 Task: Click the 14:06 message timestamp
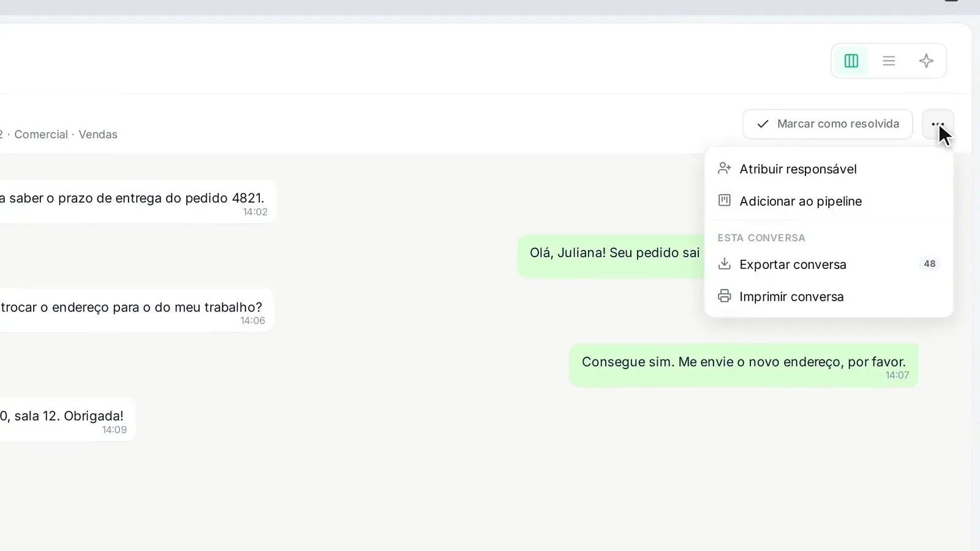(x=252, y=321)
